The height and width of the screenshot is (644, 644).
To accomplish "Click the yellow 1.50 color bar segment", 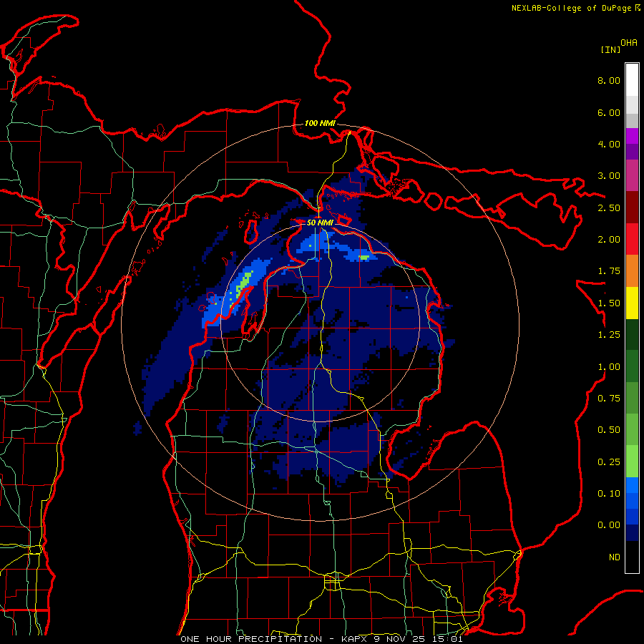I will [x=632, y=303].
